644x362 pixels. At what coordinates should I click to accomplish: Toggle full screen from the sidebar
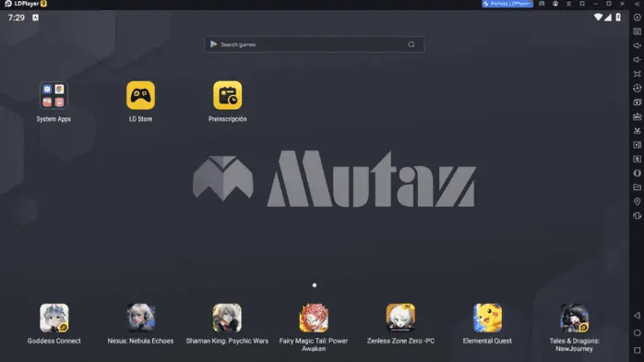tap(637, 74)
